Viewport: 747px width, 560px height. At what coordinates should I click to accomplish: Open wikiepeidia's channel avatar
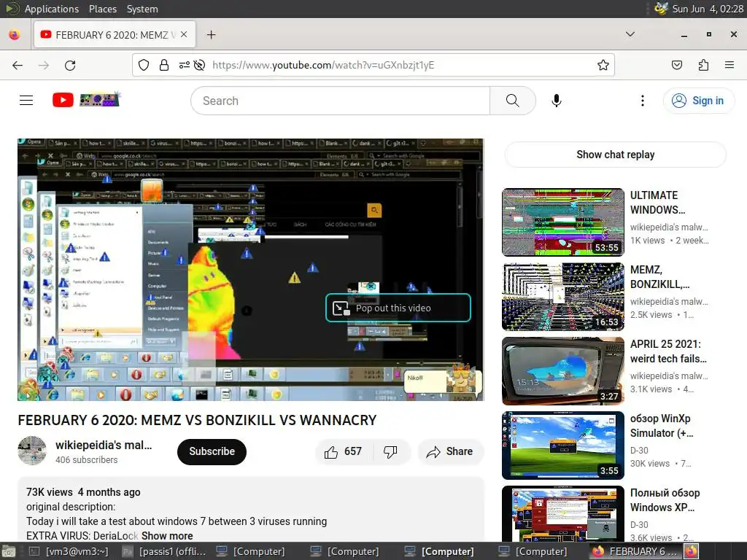point(32,451)
